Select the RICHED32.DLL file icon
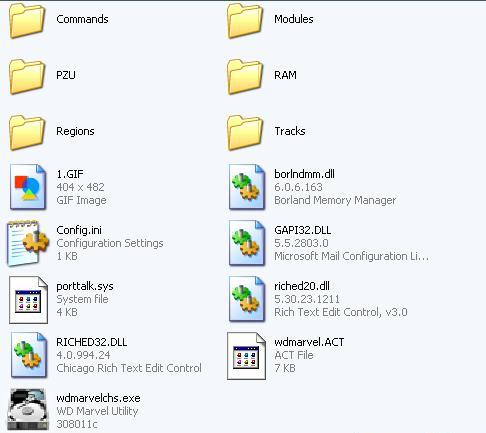The width and height of the screenshot is (486, 433). coord(28,355)
